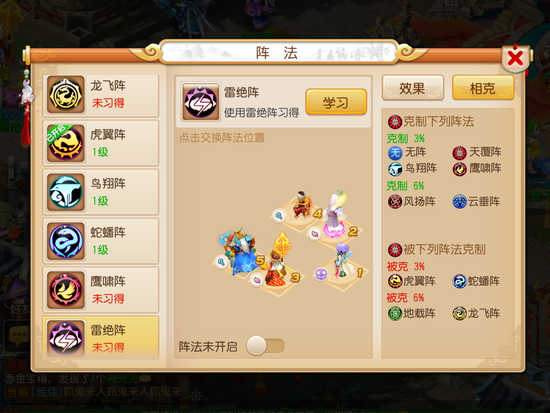Select the 龙飞阵 dragon formation icon
550x413 pixels.
pyautogui.click(x=66, y=95)
